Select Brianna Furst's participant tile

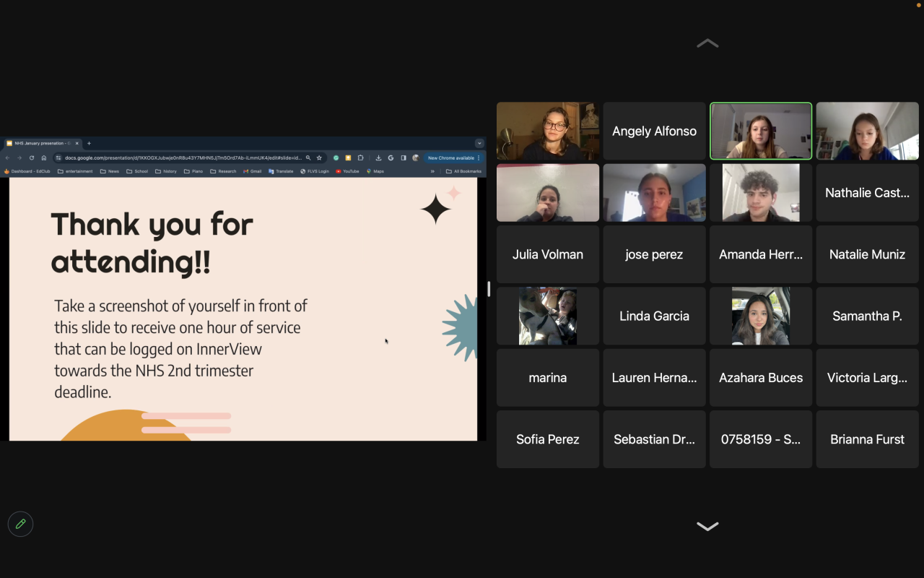(x=868, y=439)
